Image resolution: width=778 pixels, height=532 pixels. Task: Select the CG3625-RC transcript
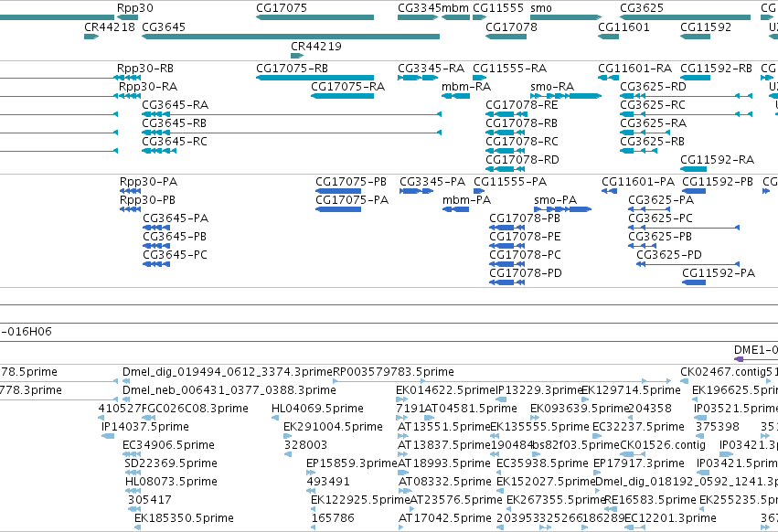(x=687, y=114)
